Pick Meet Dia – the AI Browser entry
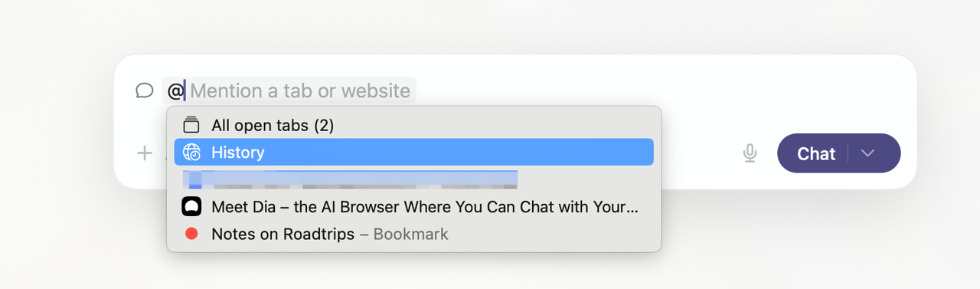The image size is (980, 289). click(x=413, y=207)
